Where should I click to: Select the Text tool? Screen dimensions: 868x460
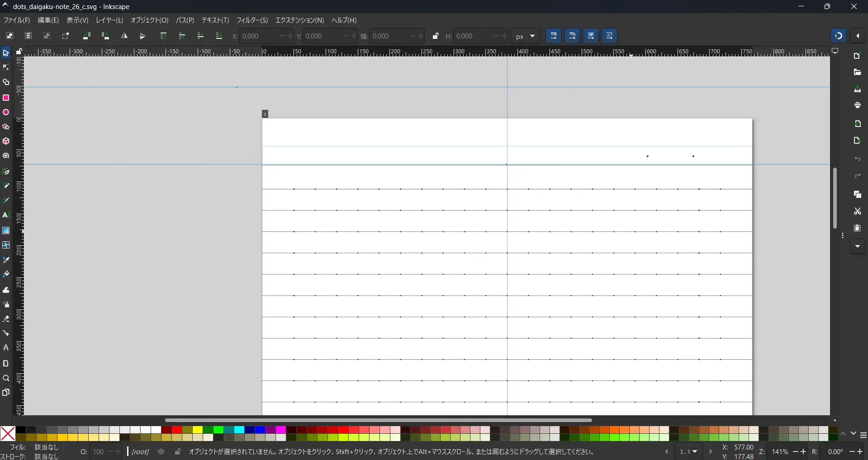pyautogui.click(x=6, y=215)
